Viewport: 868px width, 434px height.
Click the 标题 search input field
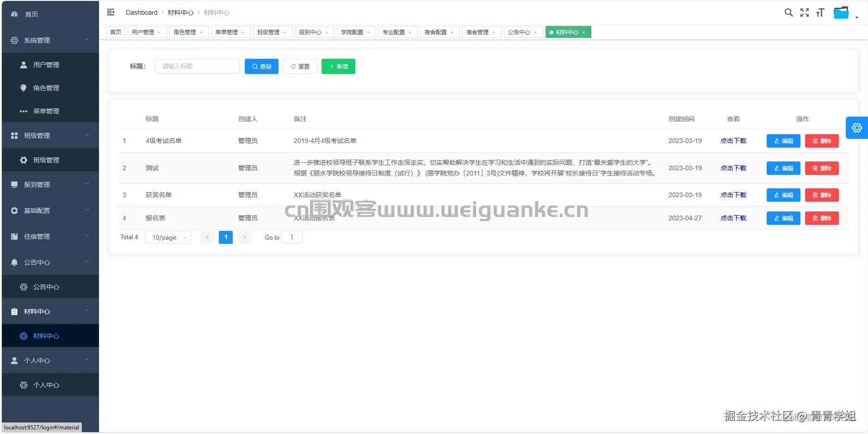(198, 66)
